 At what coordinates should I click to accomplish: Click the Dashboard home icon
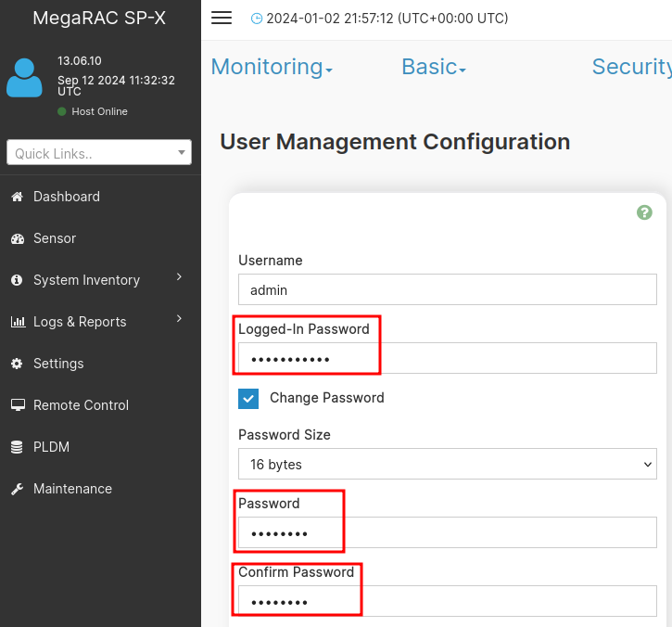tap(17, 197)
